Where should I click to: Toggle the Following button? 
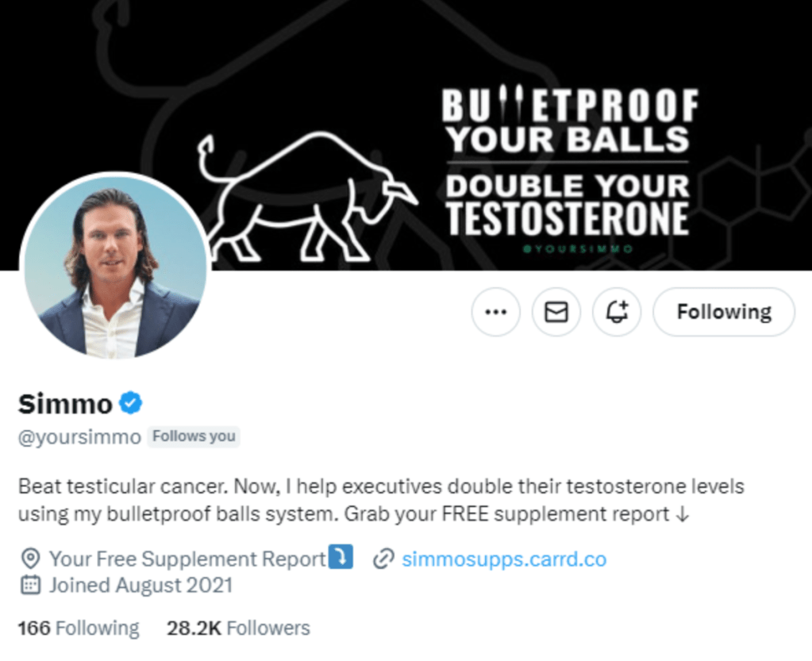(723, 312)
